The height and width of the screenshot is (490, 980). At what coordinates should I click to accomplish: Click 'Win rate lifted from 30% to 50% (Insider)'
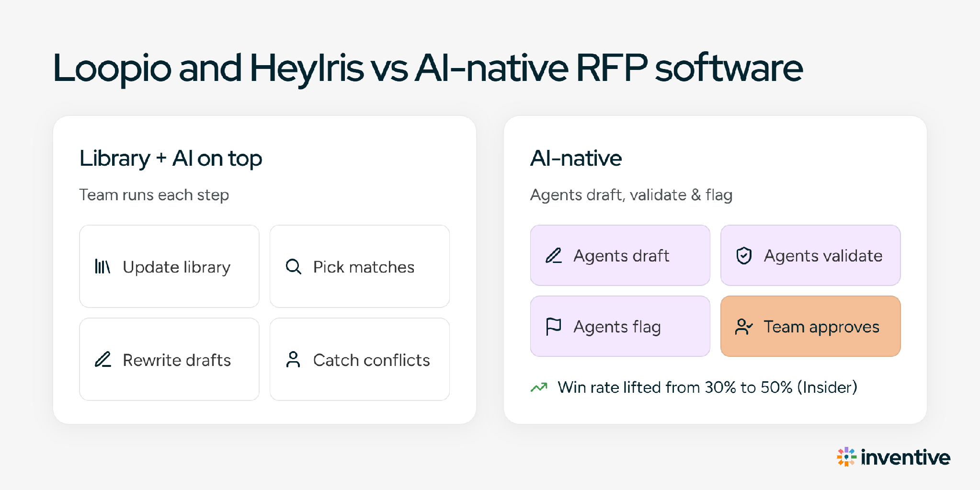707,387
